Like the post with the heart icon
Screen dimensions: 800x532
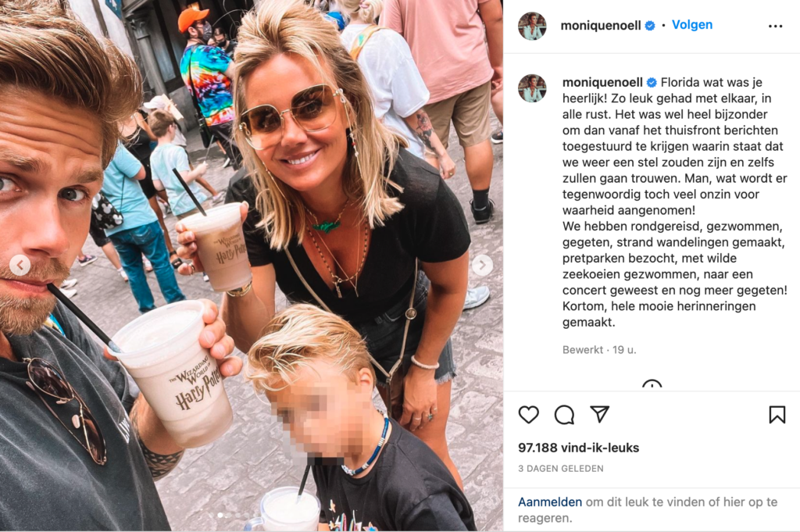529,415
